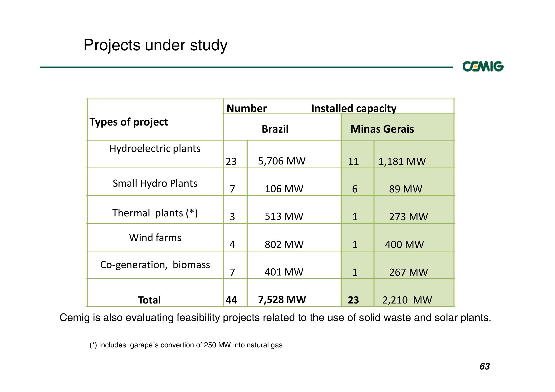555x392 pixels.
Task: Select the bold '7,528 MW' total
Action: tap(282, 300)
